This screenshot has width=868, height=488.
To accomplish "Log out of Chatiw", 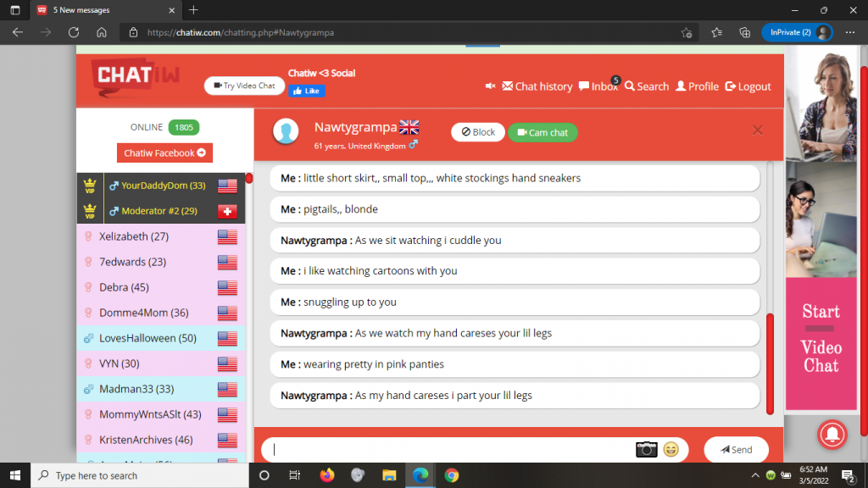I will pos(748,86).
